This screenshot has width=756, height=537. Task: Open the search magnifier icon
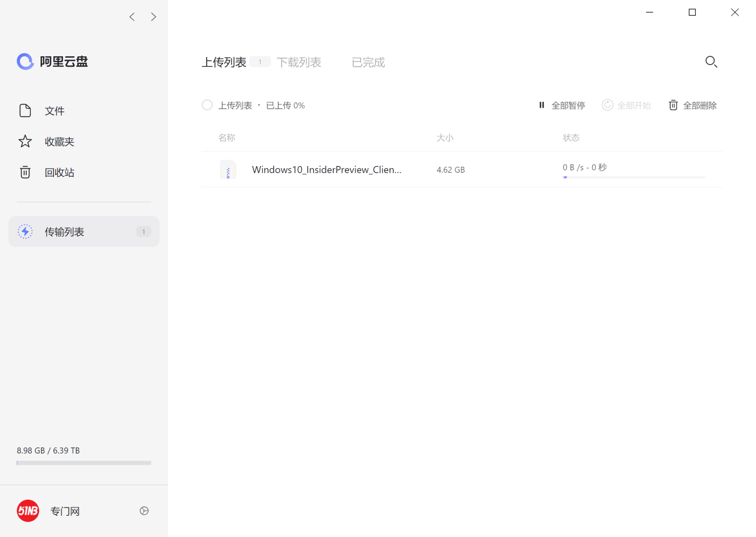711,62
